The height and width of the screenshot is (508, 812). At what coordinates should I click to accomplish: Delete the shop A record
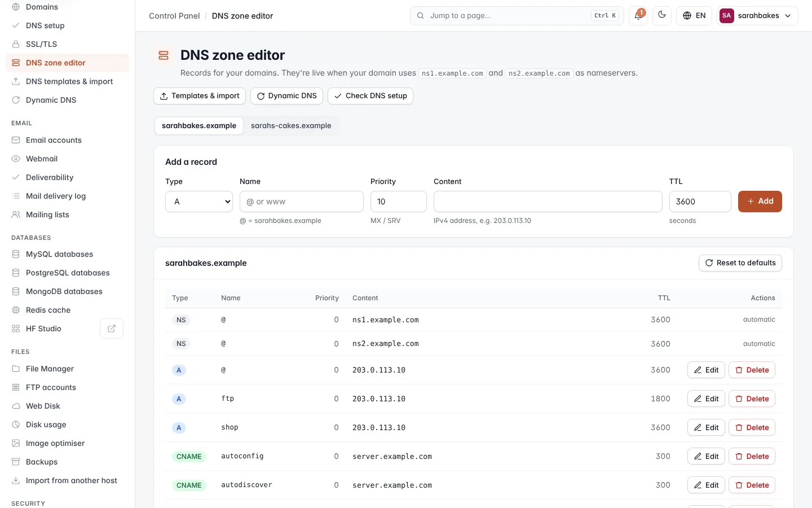point(752,427)
